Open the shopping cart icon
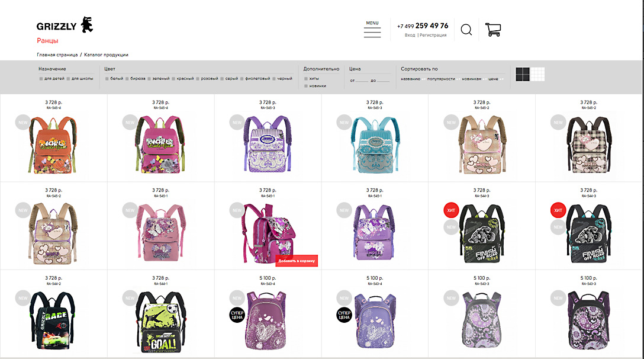Screen dimensions: 644x359 click(493, 30)
